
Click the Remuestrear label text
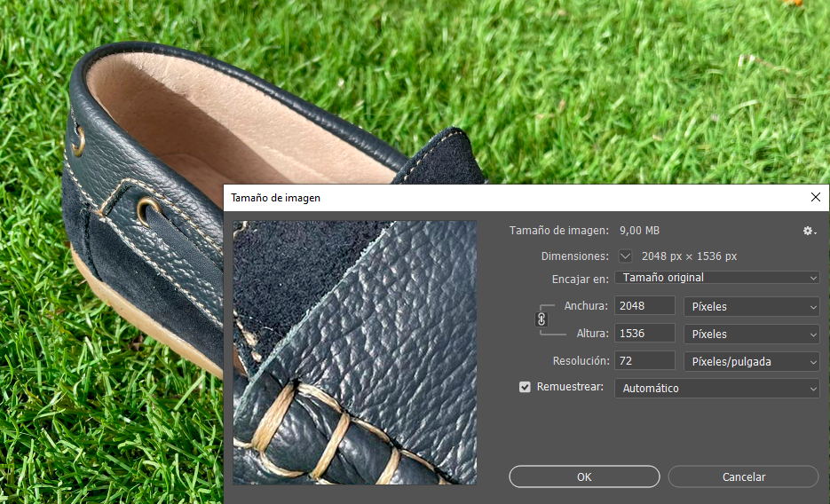570,387
